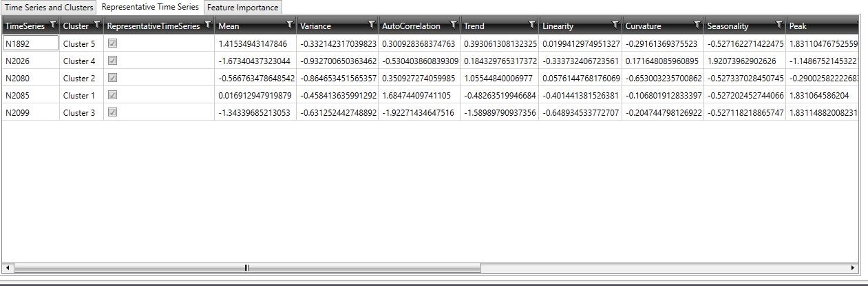Click filter icon on RepresentativeTimeSeries column
This screenshot has height=286, width=868.
coord(208,25)
